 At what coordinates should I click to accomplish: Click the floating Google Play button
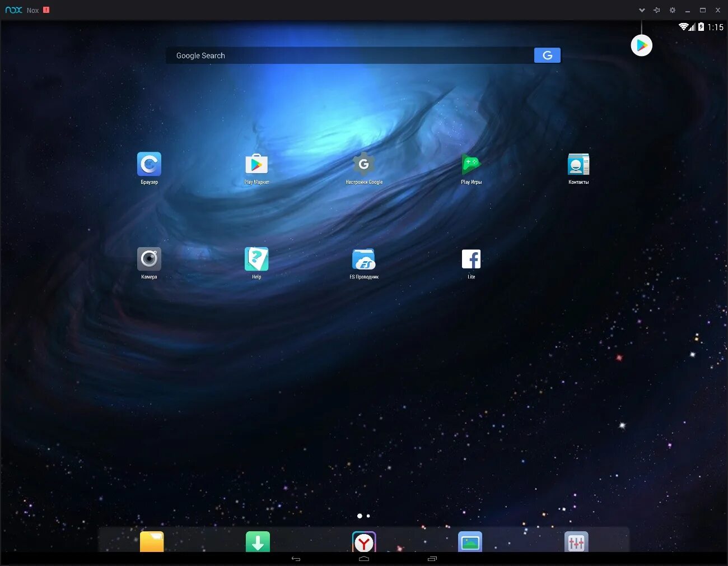[x=642, y=45]
